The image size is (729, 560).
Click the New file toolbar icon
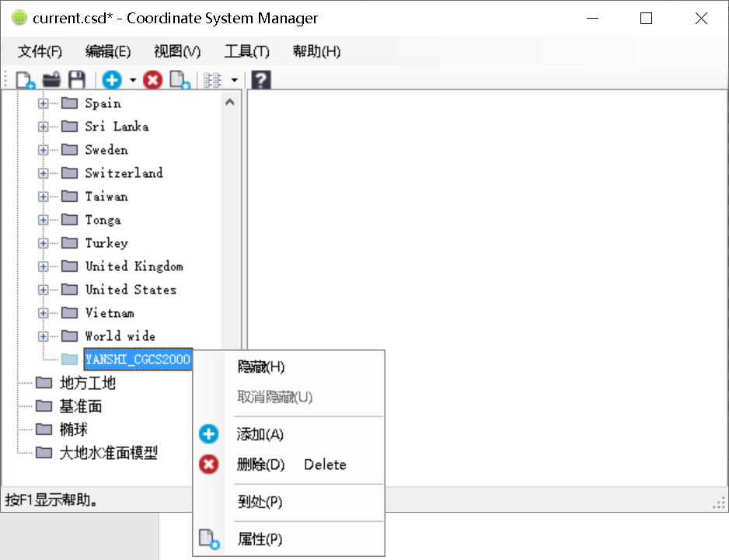[x=24, y=79]
